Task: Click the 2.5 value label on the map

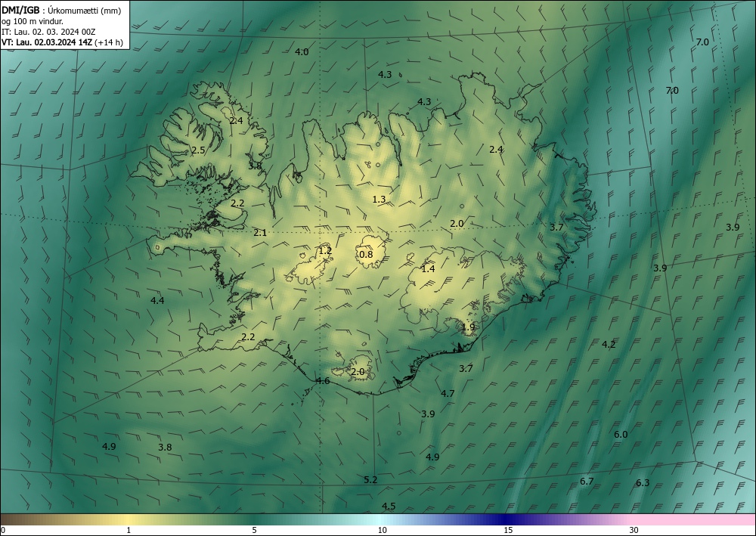Action: 198,150
